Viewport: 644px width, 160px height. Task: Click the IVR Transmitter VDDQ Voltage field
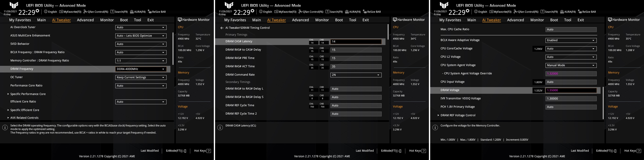point(571,99)
